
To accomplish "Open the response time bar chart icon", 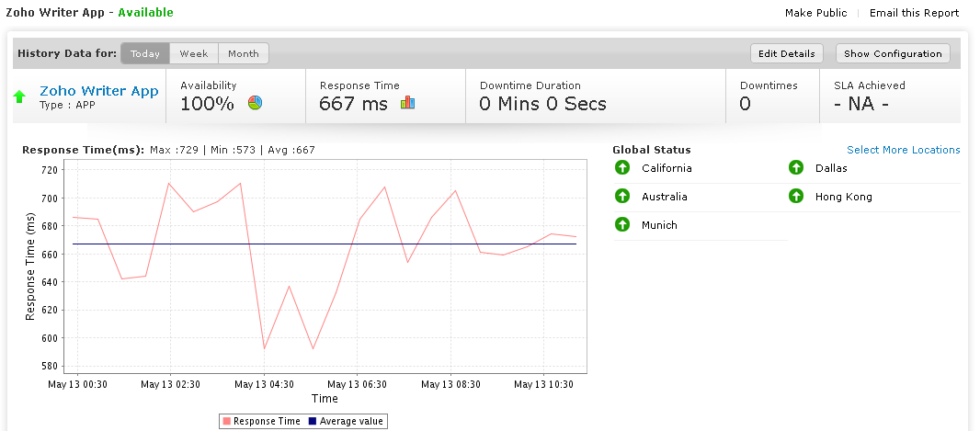I will (407, 102).
